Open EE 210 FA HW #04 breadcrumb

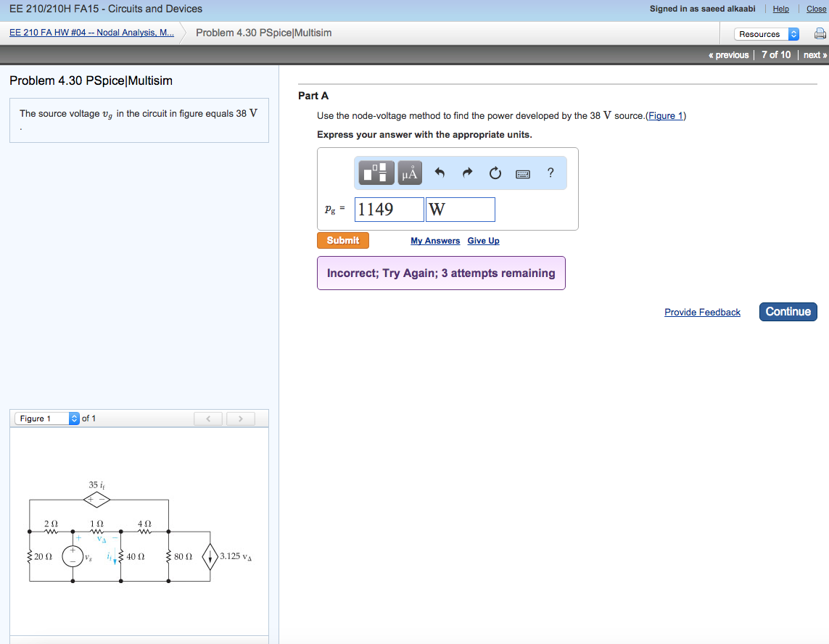pos(91,32)
